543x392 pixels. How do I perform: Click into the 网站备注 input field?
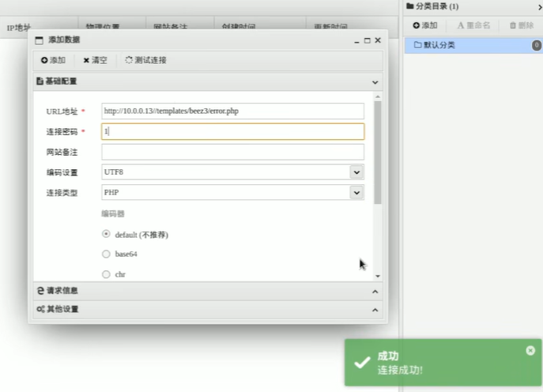pyautogui.click(x=232, y=152)
